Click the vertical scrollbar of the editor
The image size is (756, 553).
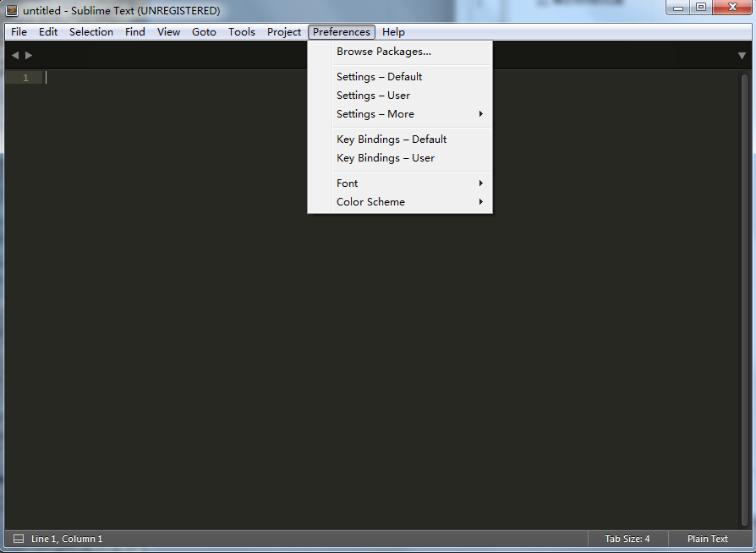click(x=744, y=299)
